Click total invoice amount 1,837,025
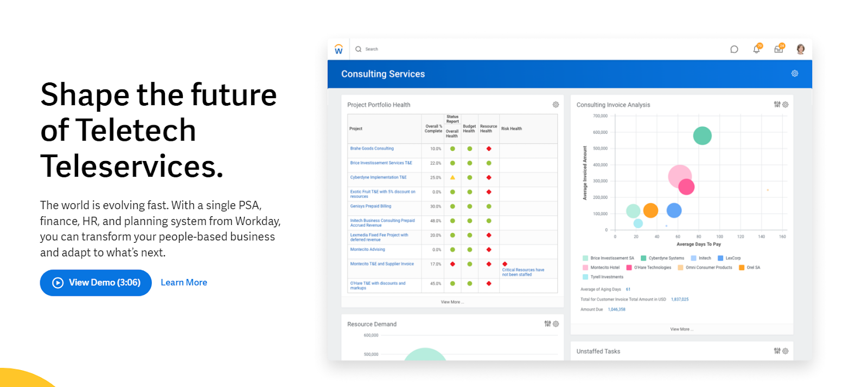The image size is (868, 387). 680,299
